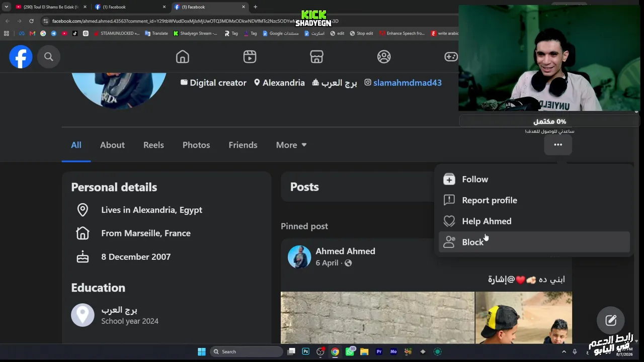Screen dimensions: 644x362
Task: Show hidden system tray icons chevron
Action: pyautogui.click(x=564, y=351)
